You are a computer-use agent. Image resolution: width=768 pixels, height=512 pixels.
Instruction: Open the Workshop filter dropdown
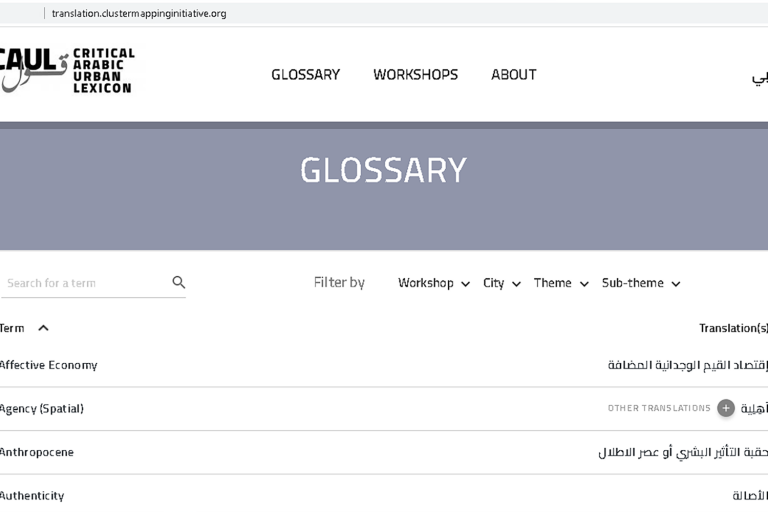coord(433,283)
